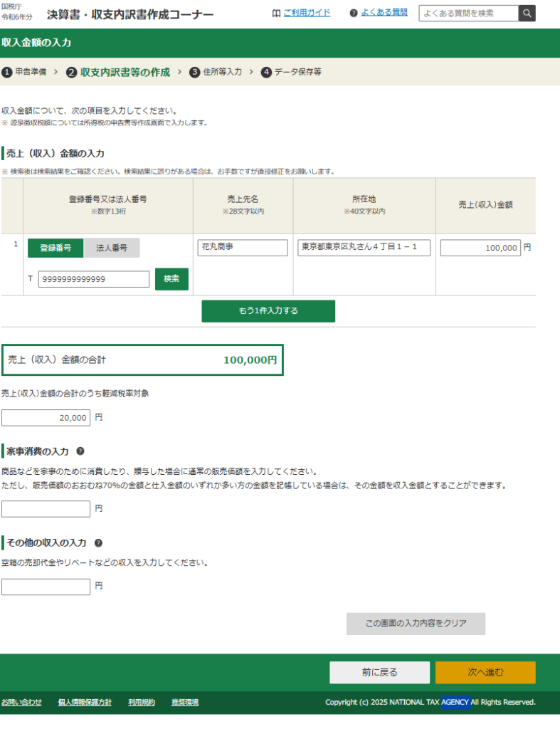The width and height of the screenshot is (560, 729).
Task: Open the よくある質問 link
Action: 384,13
